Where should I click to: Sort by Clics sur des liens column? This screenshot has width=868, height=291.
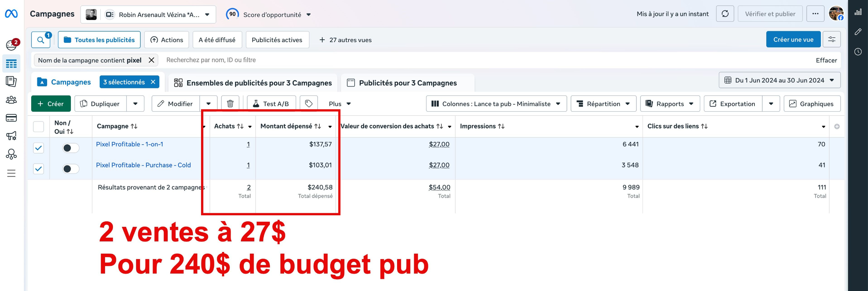click(x=677, y=126)
